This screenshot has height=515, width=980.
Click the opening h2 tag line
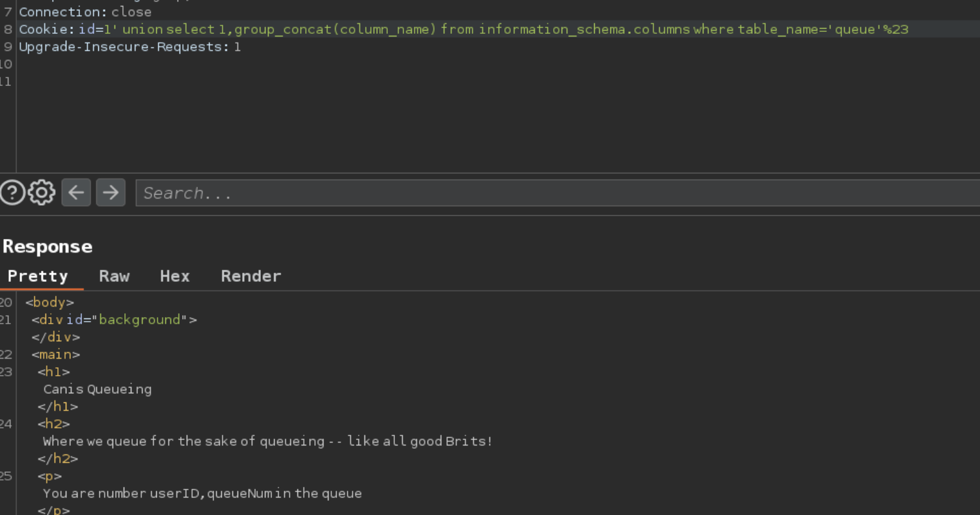[53, 425]
